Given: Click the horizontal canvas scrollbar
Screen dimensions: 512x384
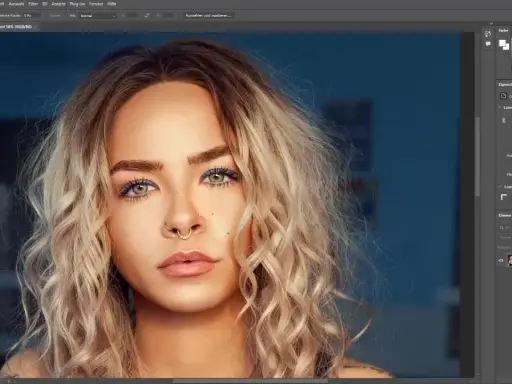Looking at the screenshot, I should click(x=250, y=381).
